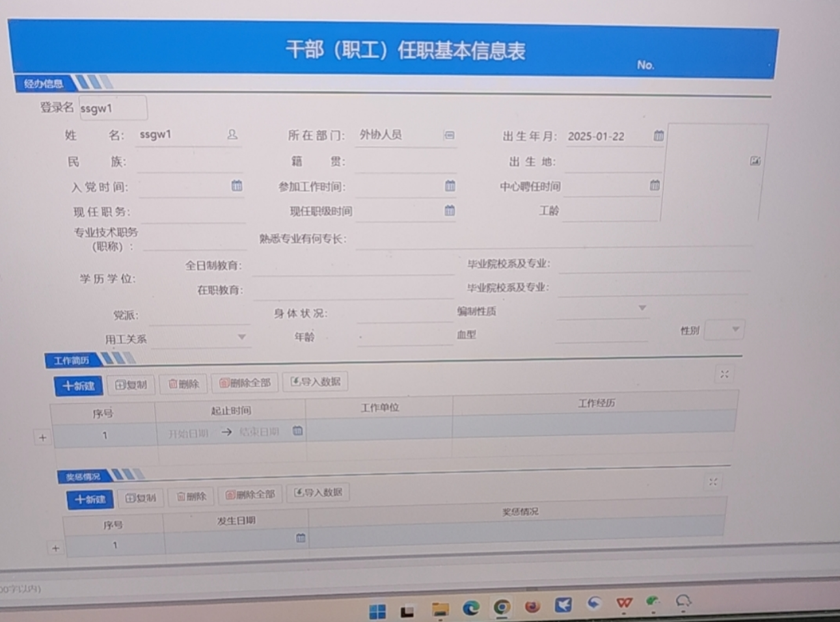Click the 登录名 input field
Screen dimensions: 840x622
(x=113, y=109)
